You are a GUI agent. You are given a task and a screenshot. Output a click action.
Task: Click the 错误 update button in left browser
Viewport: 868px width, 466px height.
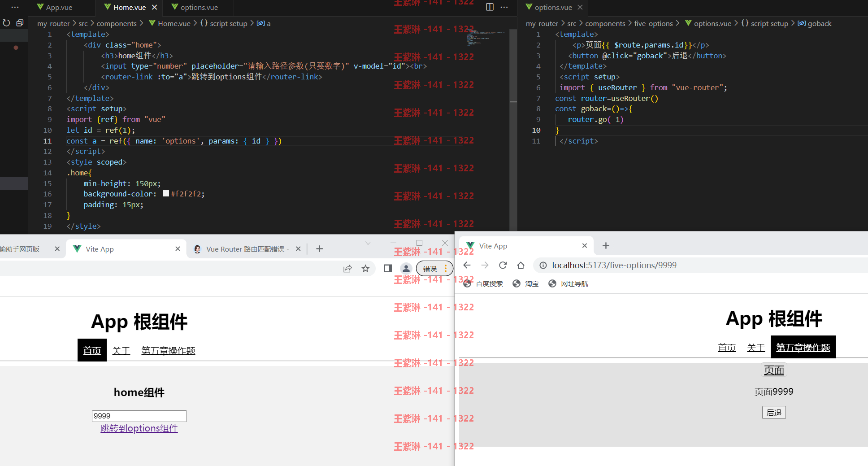tap(434, 269)
